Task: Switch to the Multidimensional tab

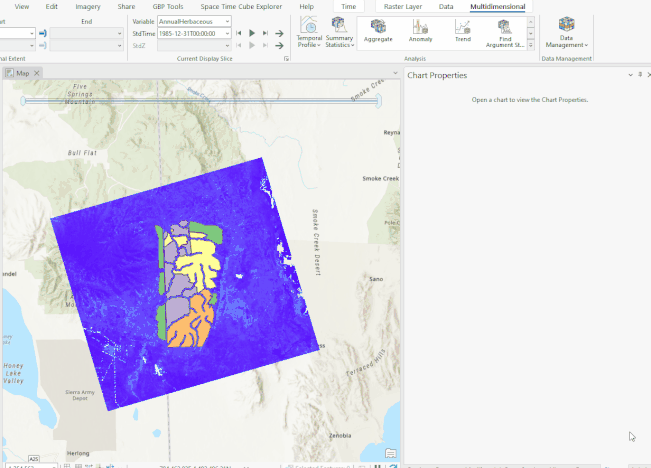Action: [497, 6]
